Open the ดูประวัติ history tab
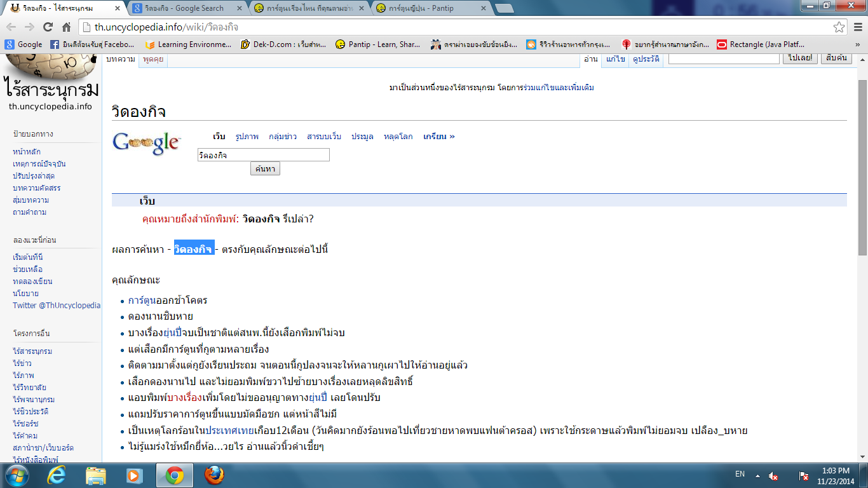The image size is (868, 488). [x=646, y=59]
